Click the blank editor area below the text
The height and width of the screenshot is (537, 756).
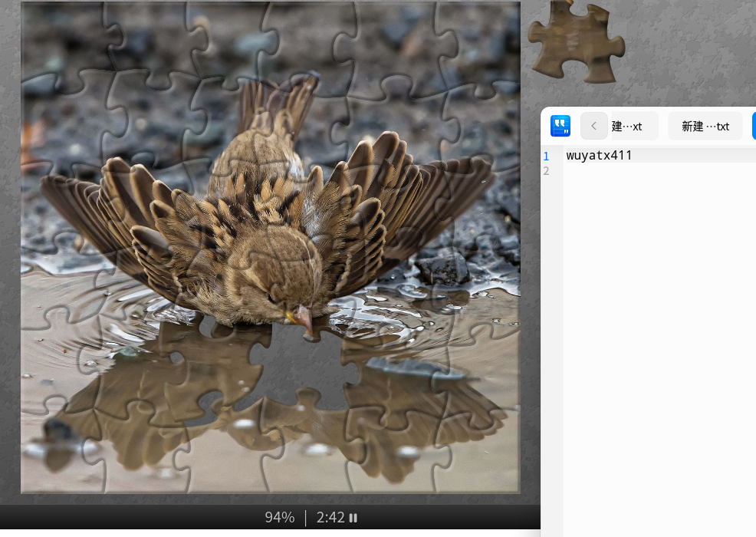(x=652, y=345)
